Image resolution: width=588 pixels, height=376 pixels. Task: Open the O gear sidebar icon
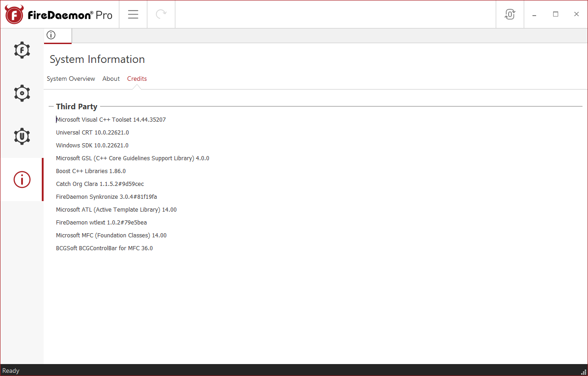pos(22,93)
